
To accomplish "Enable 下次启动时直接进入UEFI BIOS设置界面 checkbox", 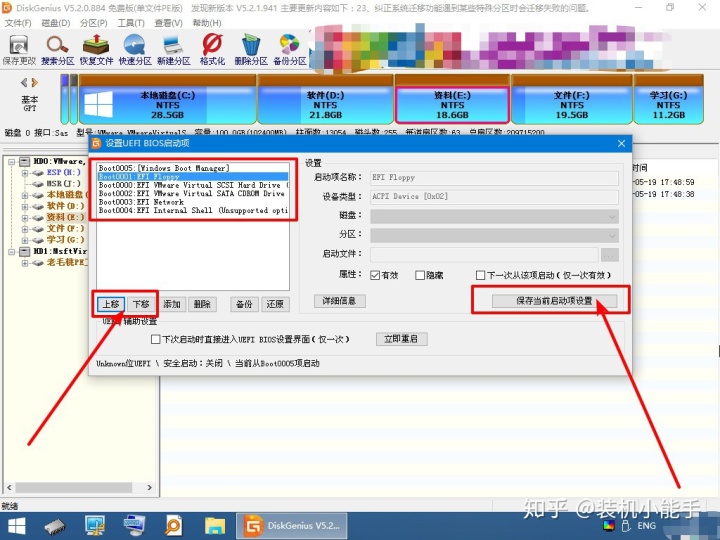I will point(156,339).
